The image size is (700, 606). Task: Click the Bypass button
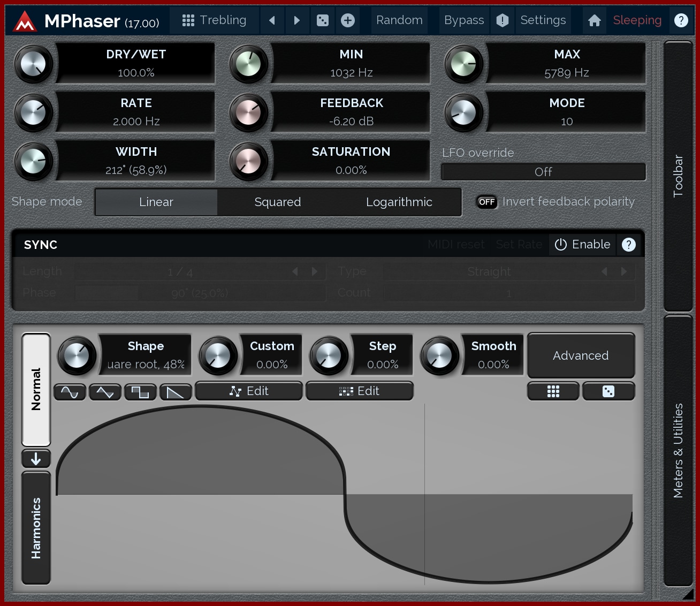coord(463,20)
